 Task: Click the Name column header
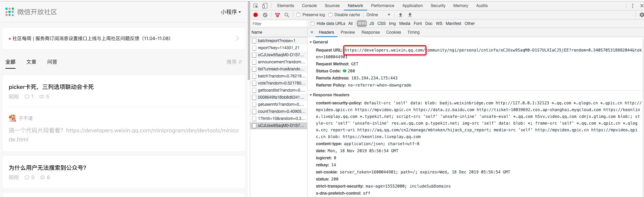coord(279,32)
